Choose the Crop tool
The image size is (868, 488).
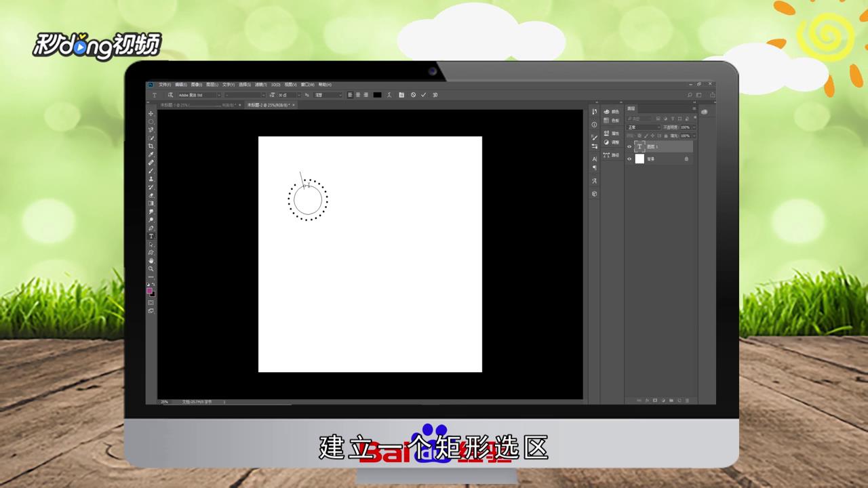click(150, 146)
